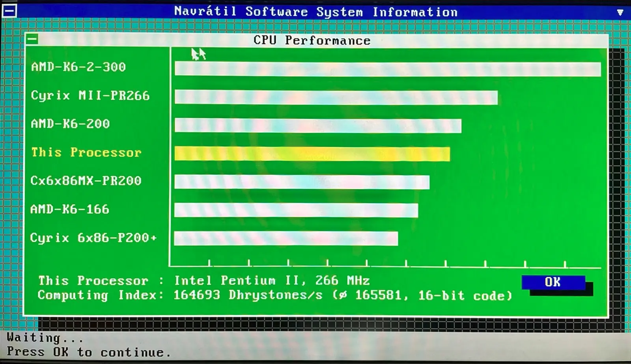
Task: Click the AMD-K6-200 performance bar
Action: pos(318,126)
